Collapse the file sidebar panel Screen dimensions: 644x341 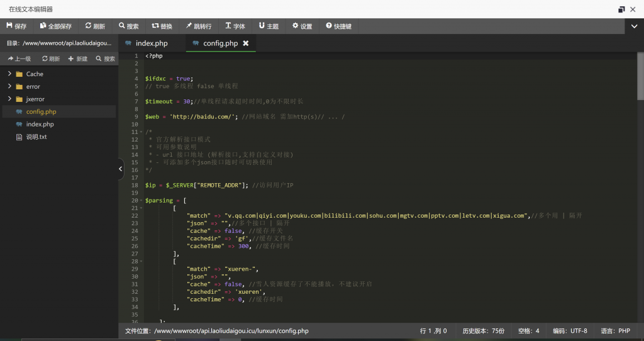121,169
